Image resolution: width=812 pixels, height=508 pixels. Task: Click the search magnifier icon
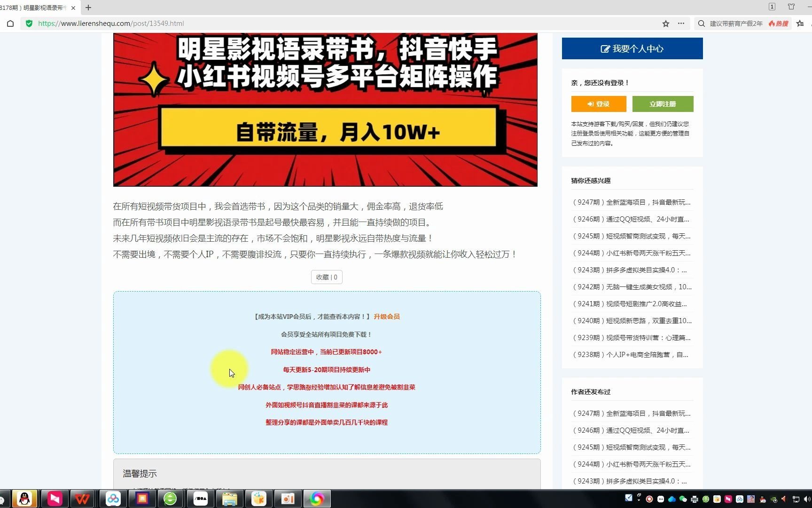pyautogui.click(x=702, y=24)
